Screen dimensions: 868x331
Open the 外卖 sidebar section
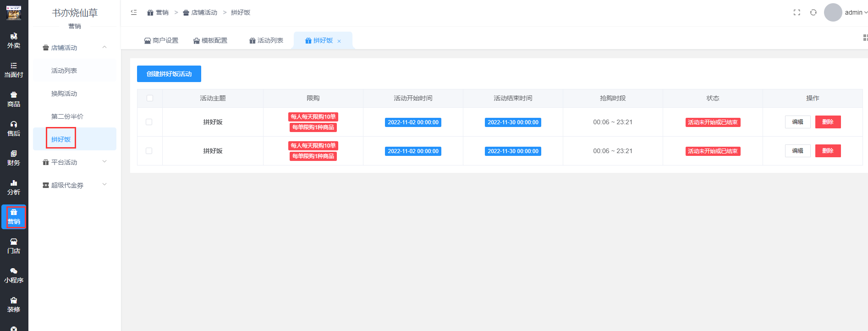pos(14,41)
